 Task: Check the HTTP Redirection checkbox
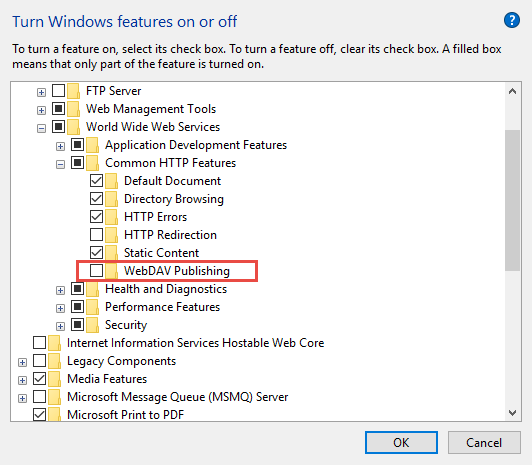point(96,235)
